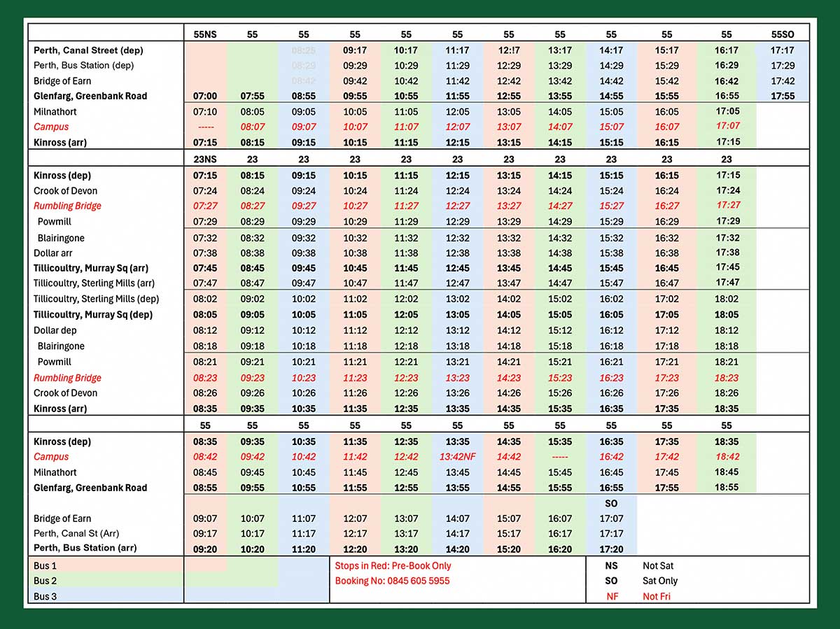Click the Booking No: 0845 605 5955 text
This screenshot has height=629, width=840.
tap(392, 581)
